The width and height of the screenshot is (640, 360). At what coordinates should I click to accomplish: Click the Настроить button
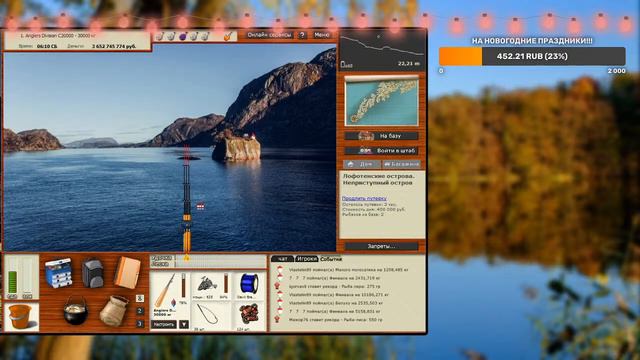tap(164, 324)
